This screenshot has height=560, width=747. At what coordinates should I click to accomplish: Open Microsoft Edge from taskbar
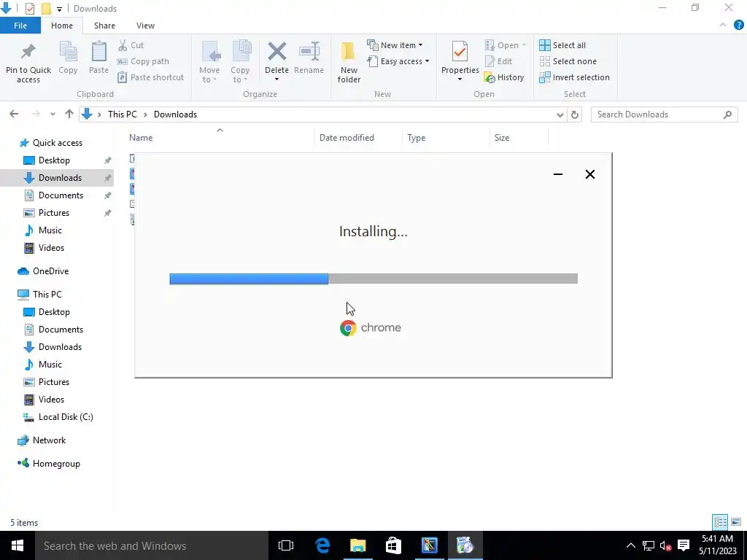click(322, 545)
